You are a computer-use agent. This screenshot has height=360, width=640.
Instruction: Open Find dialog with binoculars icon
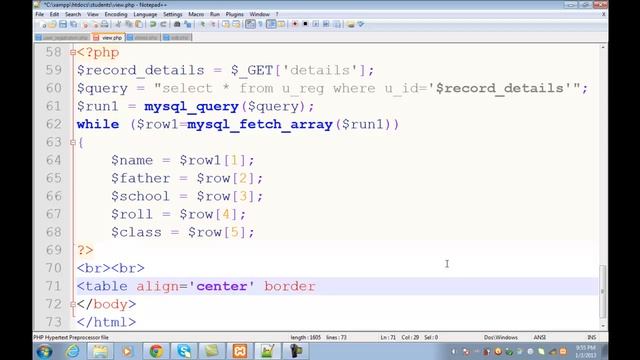point(177,24)
